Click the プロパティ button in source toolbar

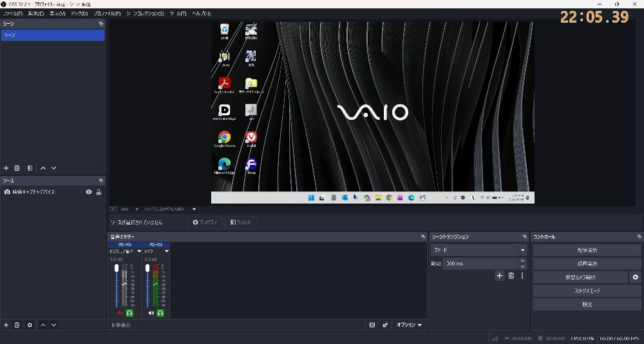tap(205, 222)
